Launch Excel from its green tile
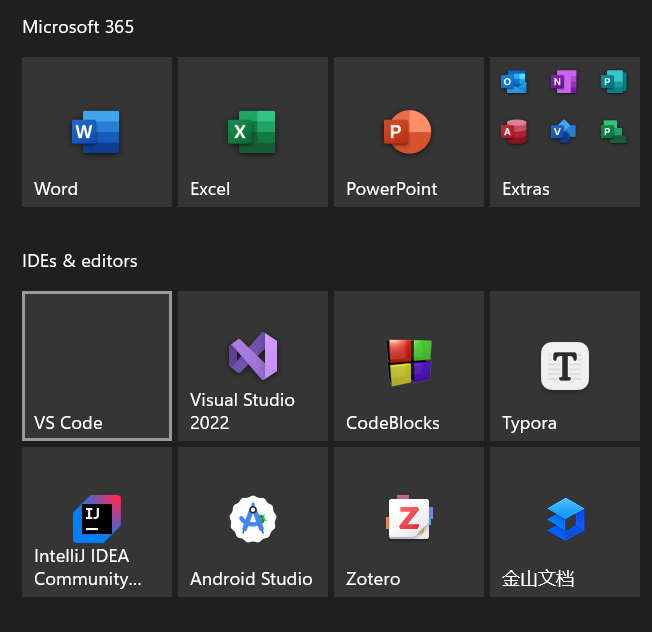Viewport: 652px width, 632px height. tap(253, 132)
